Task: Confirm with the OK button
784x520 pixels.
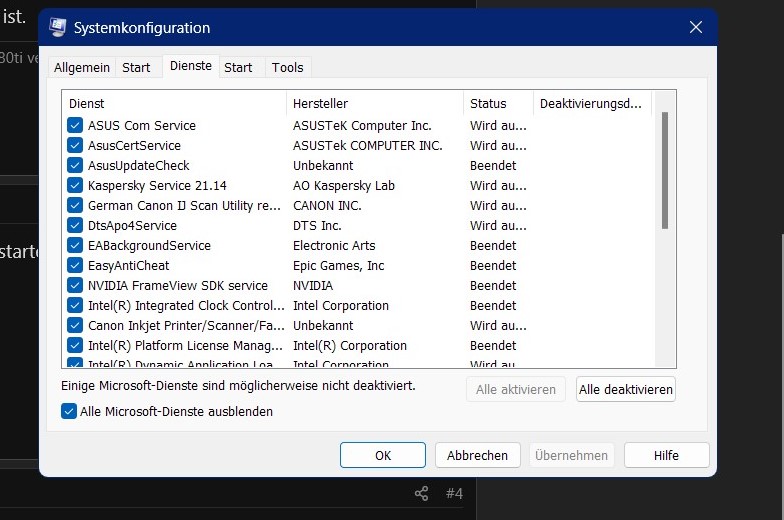Action: pos(383,455)
